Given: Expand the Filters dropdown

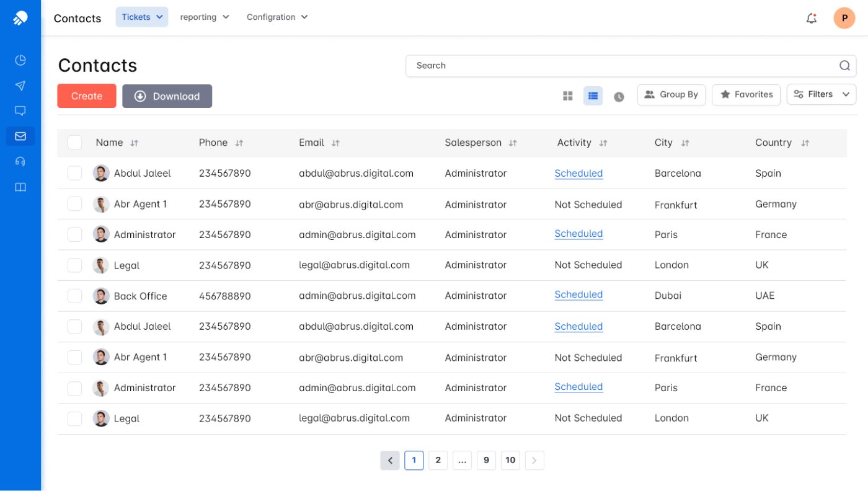Looking at the screenshot, I should 821,94.
